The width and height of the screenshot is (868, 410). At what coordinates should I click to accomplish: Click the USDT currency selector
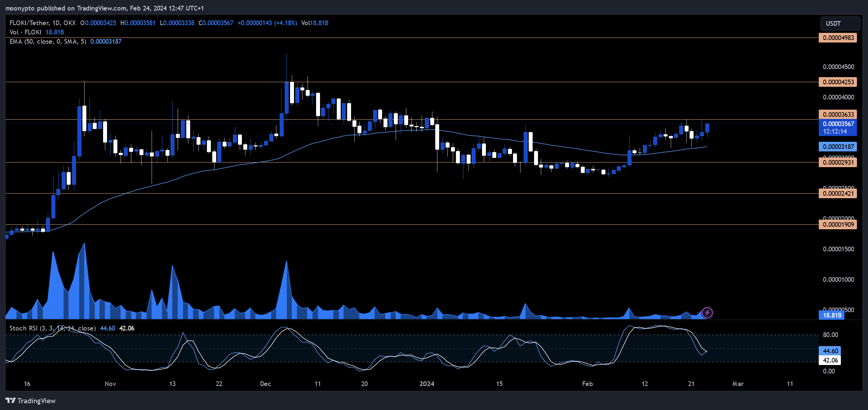840,24
